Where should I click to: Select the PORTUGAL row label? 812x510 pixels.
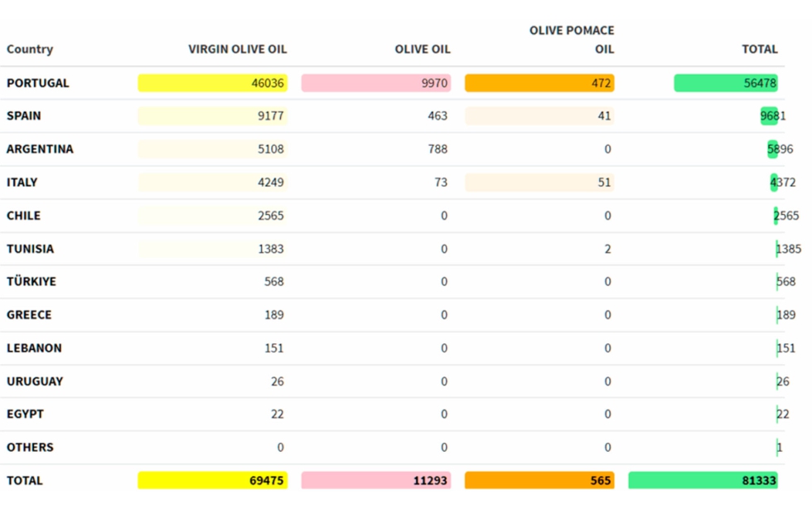click(x=38, y=83)
